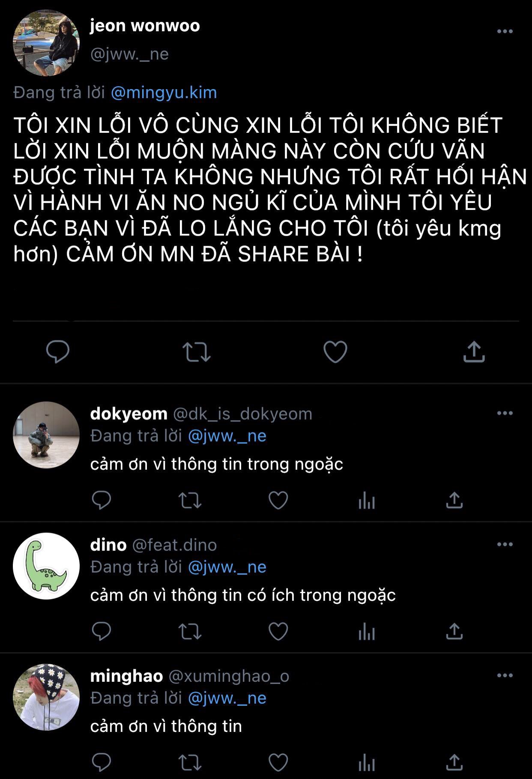Open @jww._ne link in dokyeom's reply
532x779 pixels.
click(x=227, y=436)
